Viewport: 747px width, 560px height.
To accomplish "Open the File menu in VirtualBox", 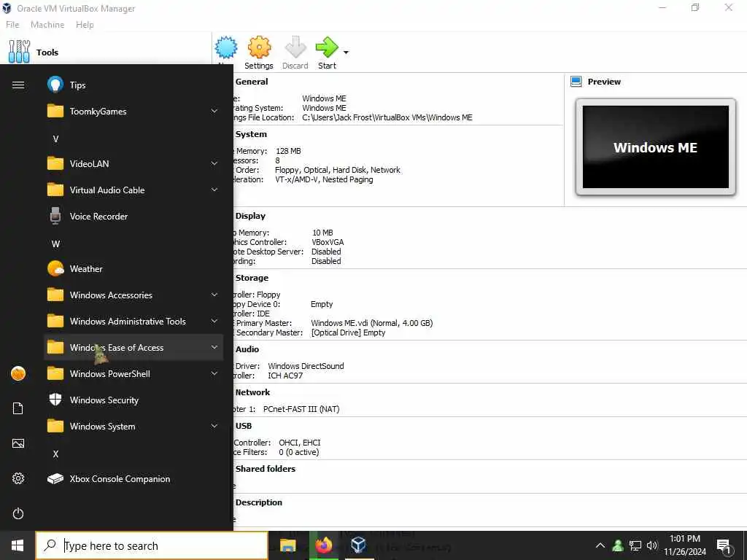I will (12, 25).
